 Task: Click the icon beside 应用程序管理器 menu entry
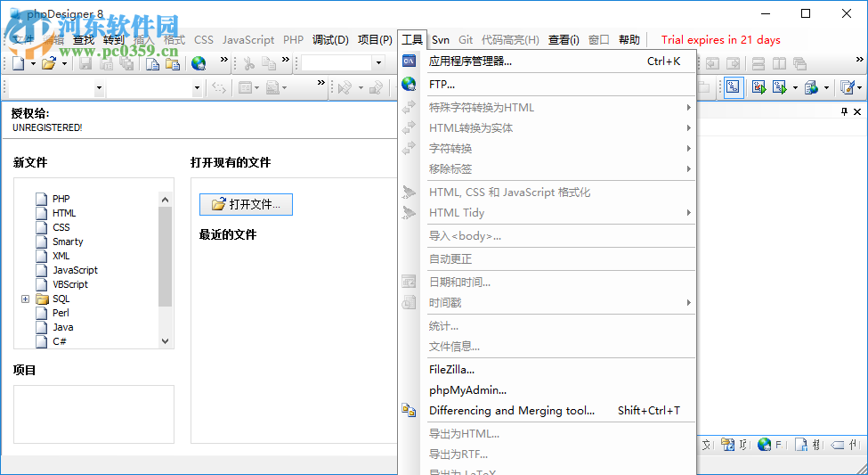click(x=410, y=61)
